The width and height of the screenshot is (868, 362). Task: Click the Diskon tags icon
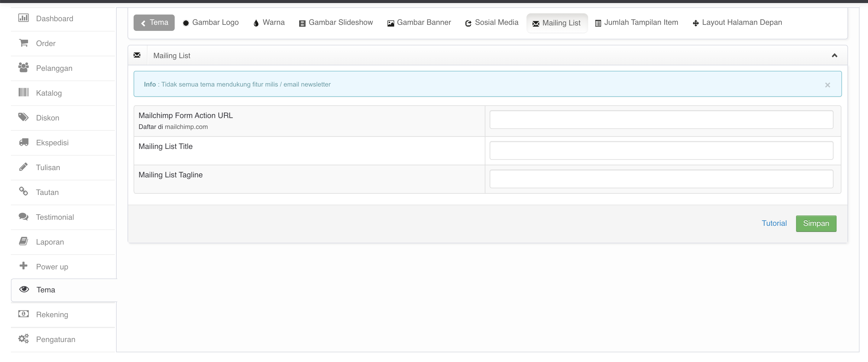[x=23, y=117]
